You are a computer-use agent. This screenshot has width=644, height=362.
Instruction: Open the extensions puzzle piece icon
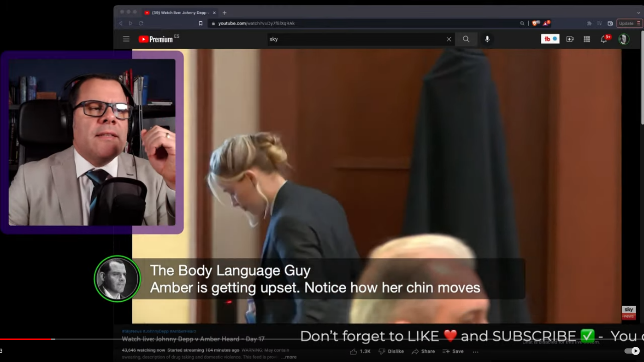click(x=589, y=23)
